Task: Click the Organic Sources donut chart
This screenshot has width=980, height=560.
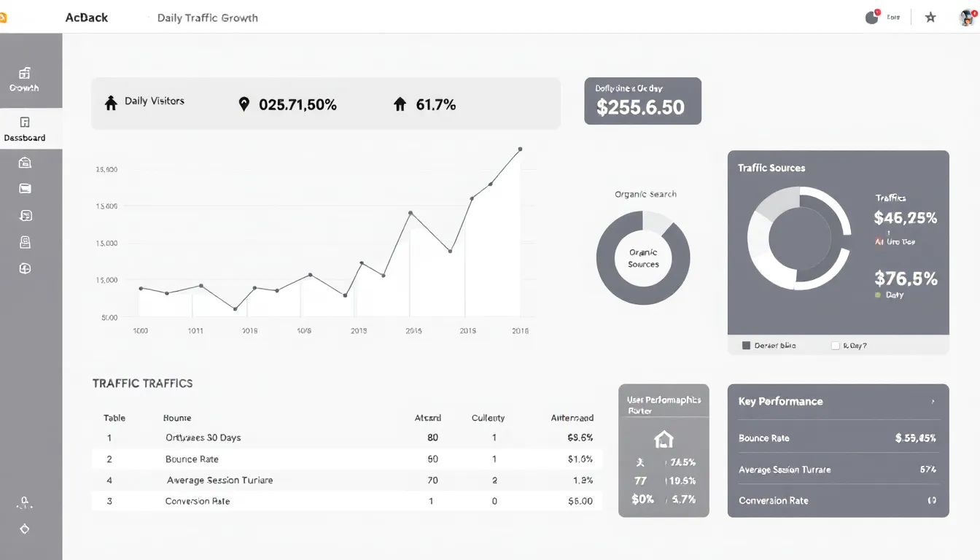Action: 642,258
